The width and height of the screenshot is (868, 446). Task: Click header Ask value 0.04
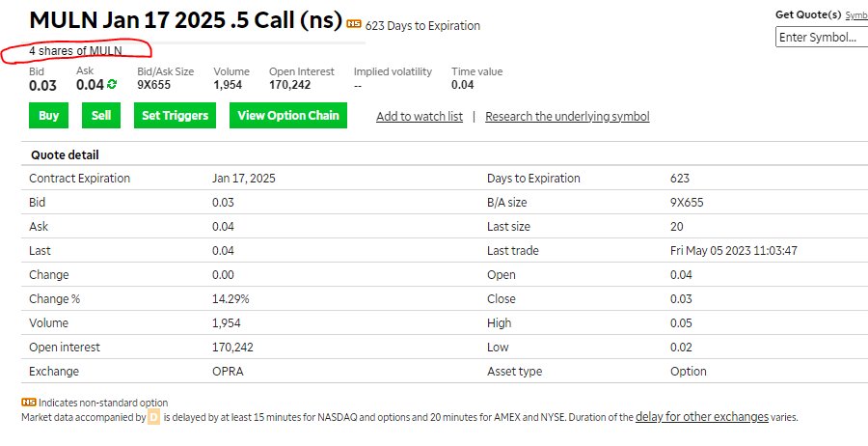[x=91, y=85]
